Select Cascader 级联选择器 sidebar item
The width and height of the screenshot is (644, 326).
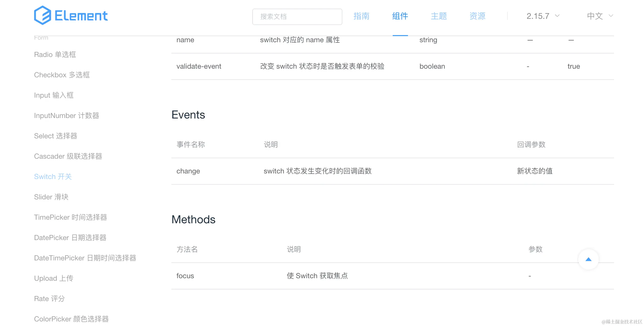(x=68, y=156)
